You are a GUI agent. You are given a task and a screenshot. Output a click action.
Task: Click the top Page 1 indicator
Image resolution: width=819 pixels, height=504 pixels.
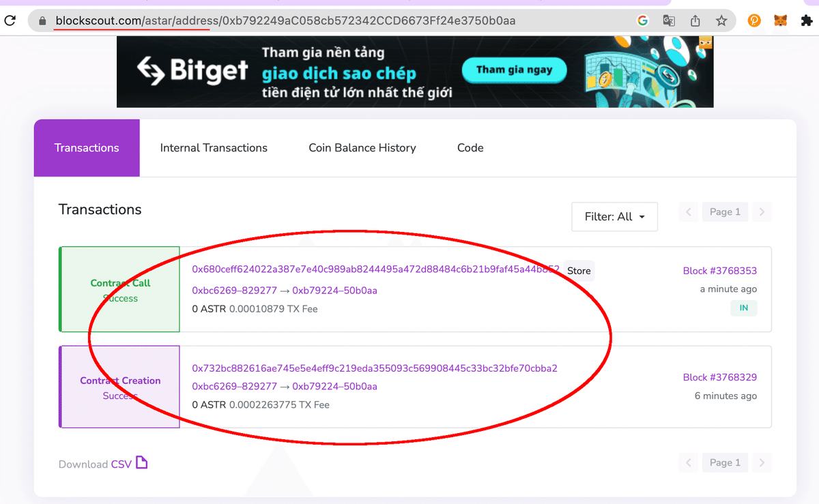pos(725,212)
